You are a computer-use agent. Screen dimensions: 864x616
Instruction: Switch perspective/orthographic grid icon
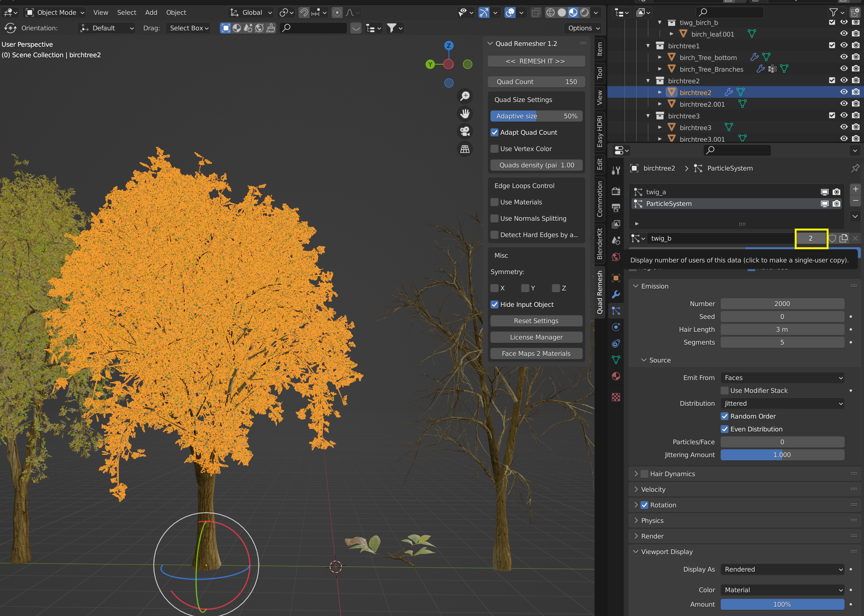pyautogui.click(x=465, y=149)
